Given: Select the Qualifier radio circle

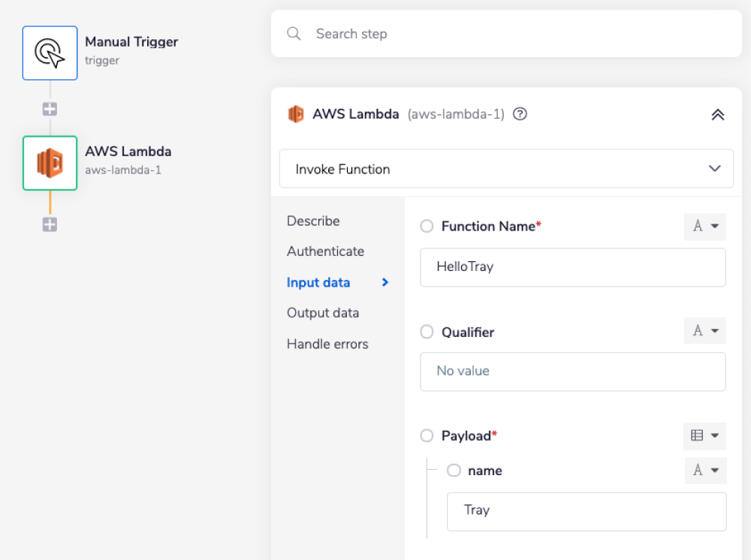Looking at the screenshot, I should [x=427, y=332].
